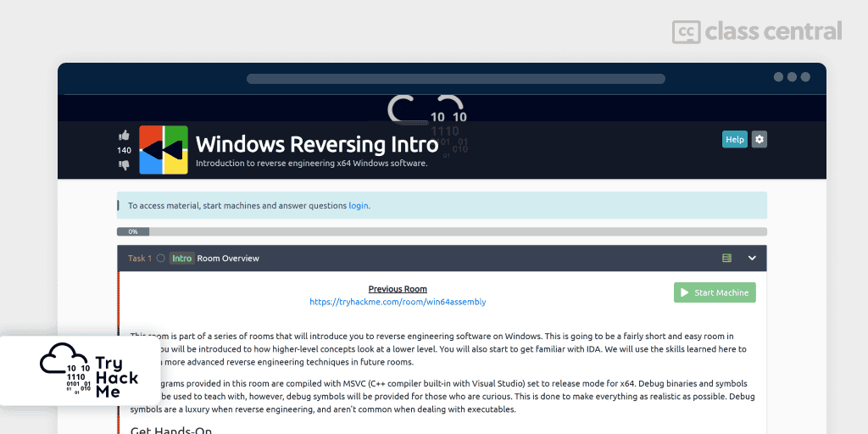
Task: Follow the login link in the notice
Action: pyautogui.click(x=359, y=205)
